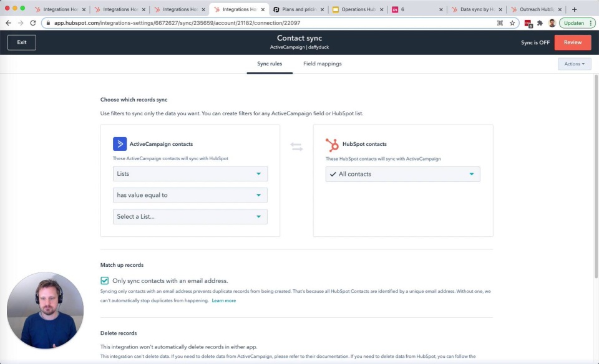The image size is (599, 364).
Task: Open the All contacts dropdown
Action: [x=402, y=174]
